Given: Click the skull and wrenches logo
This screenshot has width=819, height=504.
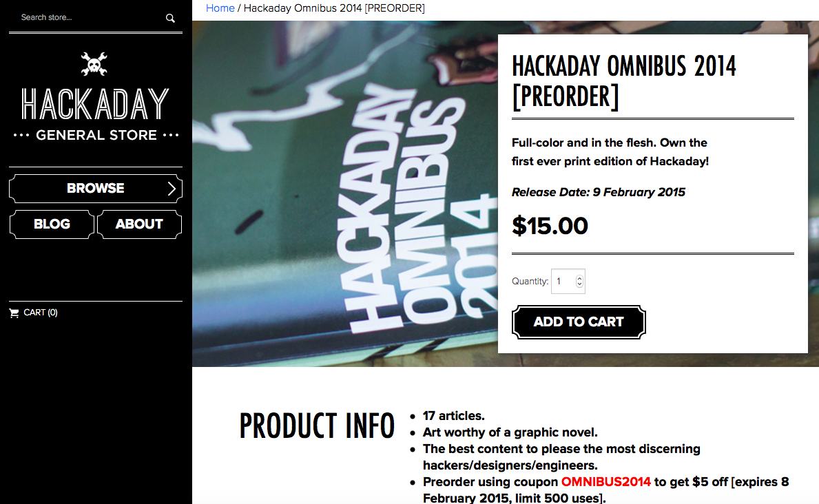Looking at the screenshot, I should (x=94, y=64).
